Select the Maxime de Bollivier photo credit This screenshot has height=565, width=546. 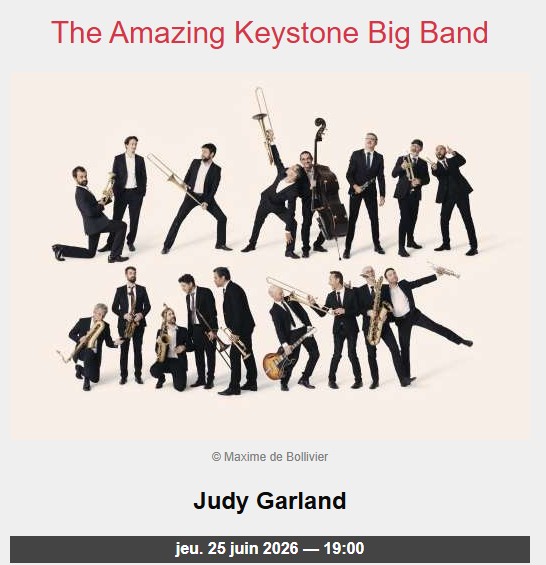tap(270, 457)
